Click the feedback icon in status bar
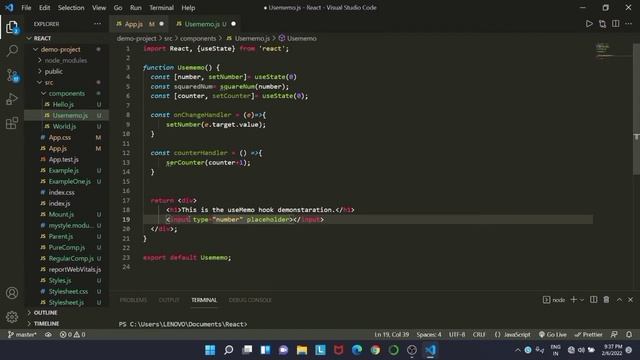 tap(614, 334)
